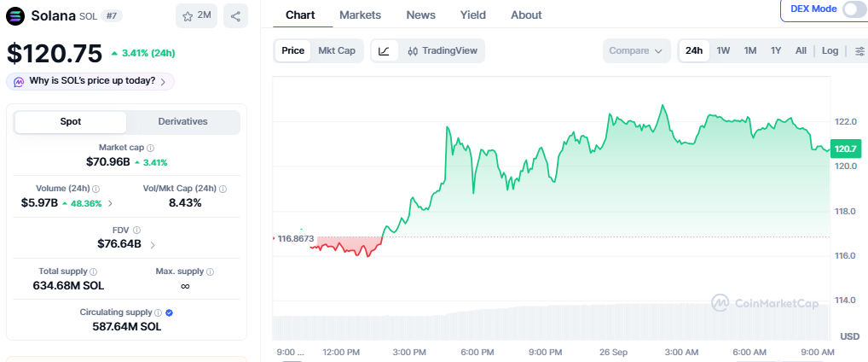Click the 8.43% Vol/Mkt Cap value
The width and height of the screenshot is (868, 362).
pos(185,203)
